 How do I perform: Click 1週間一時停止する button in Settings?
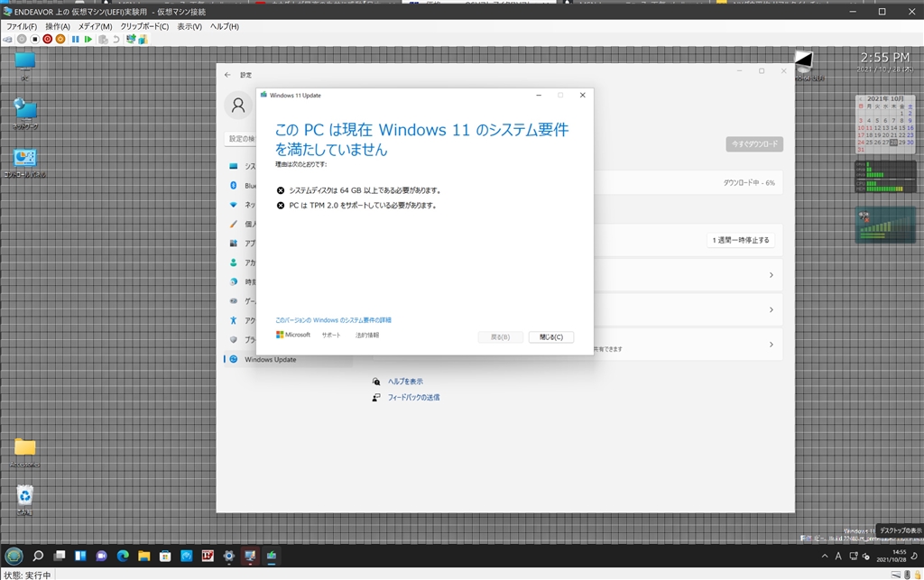(x=741, y=240)
